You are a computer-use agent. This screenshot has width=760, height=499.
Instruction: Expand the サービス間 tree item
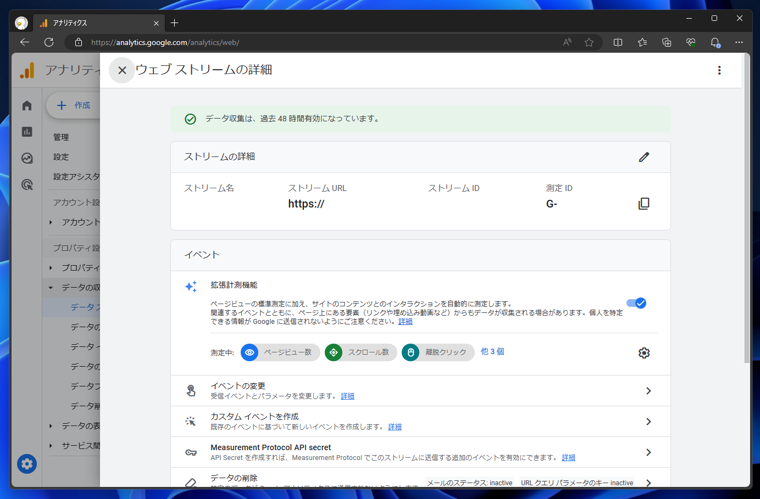click(x=50, y=446)
